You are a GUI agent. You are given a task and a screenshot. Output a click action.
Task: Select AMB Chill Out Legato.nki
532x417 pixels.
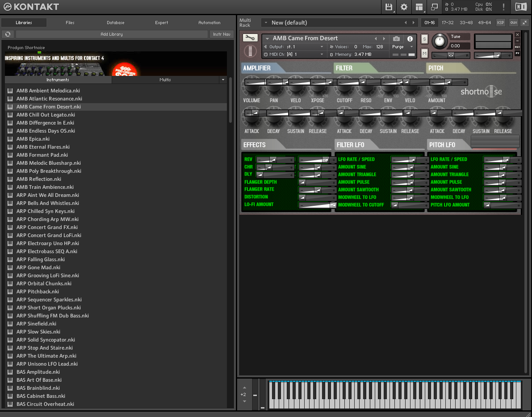[x=116, y=115]
